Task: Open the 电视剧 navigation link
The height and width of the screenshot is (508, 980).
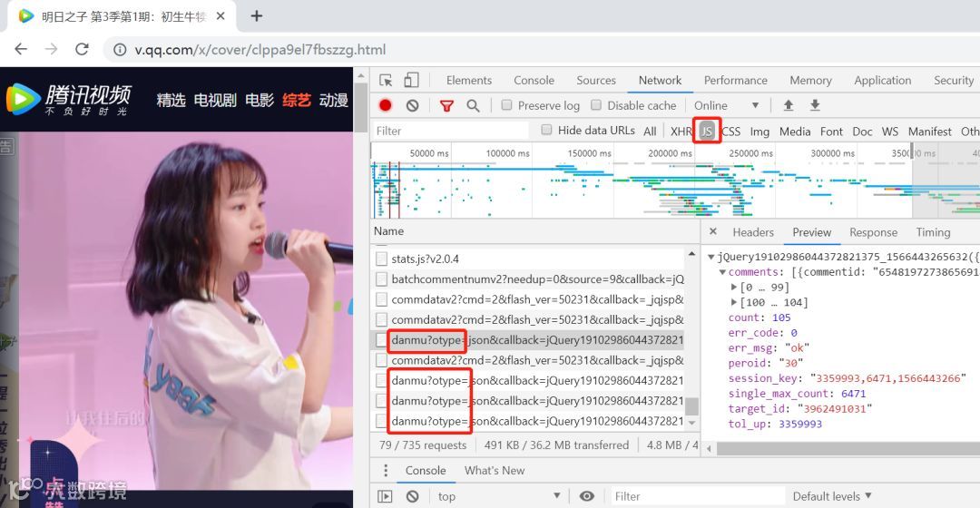Action: pyautogui.click(x=215, y=100)
